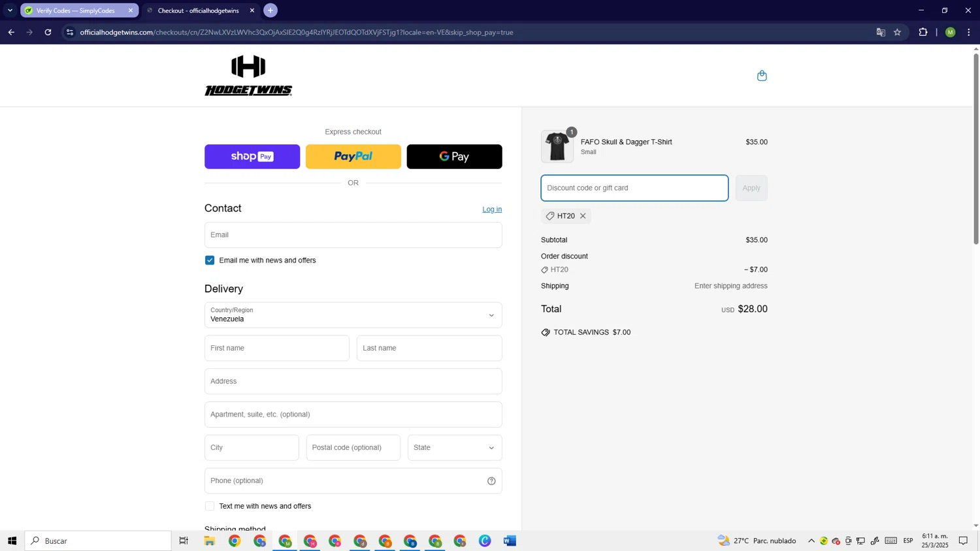This screenshot has width=980, height=551.
Task: Bookmark this page with the star icon
Action: click(898, 32)
